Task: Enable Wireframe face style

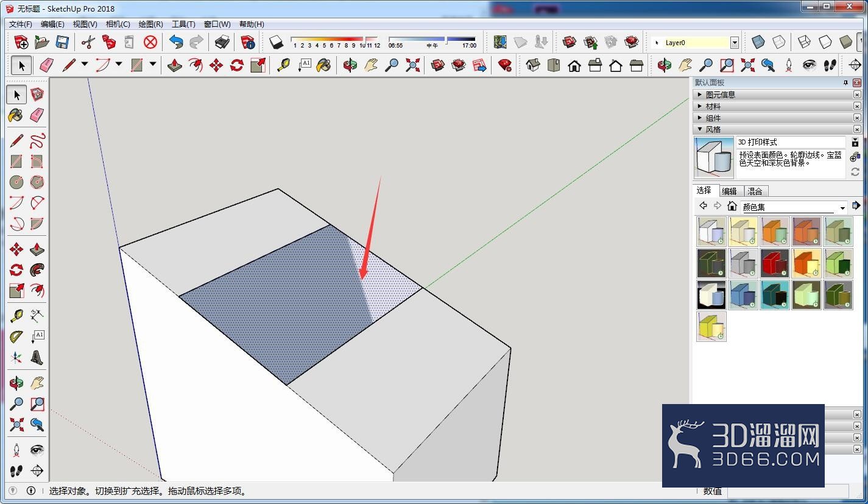Action: 805,42
